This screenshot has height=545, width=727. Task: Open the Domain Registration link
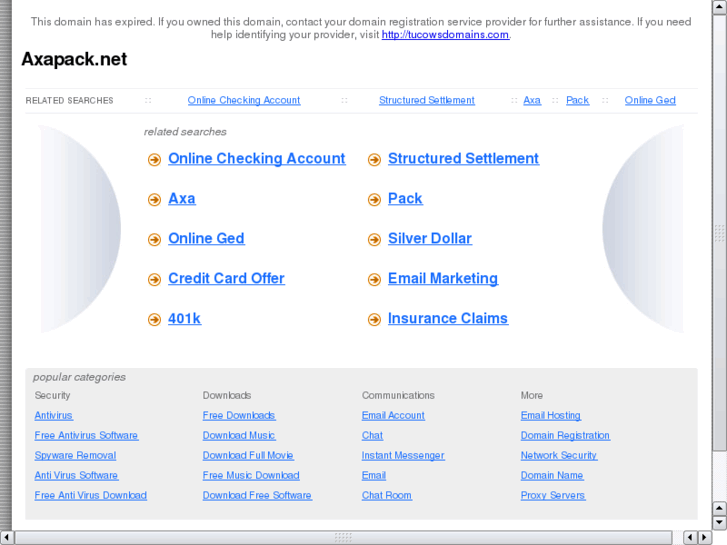pyautogui.click(x=565, y=435)
